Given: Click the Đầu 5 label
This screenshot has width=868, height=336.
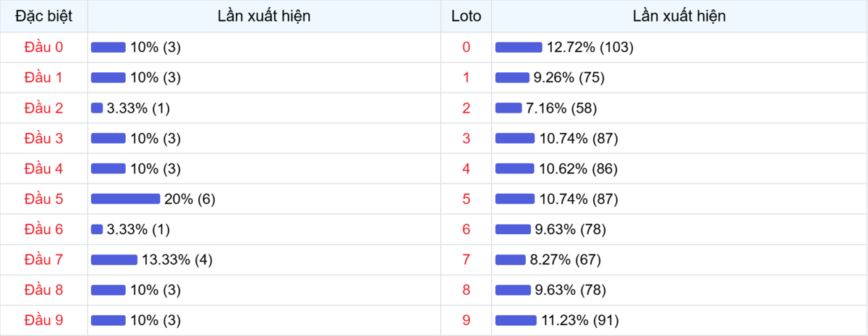Looking at the screenshot, I should click(43, 199).
